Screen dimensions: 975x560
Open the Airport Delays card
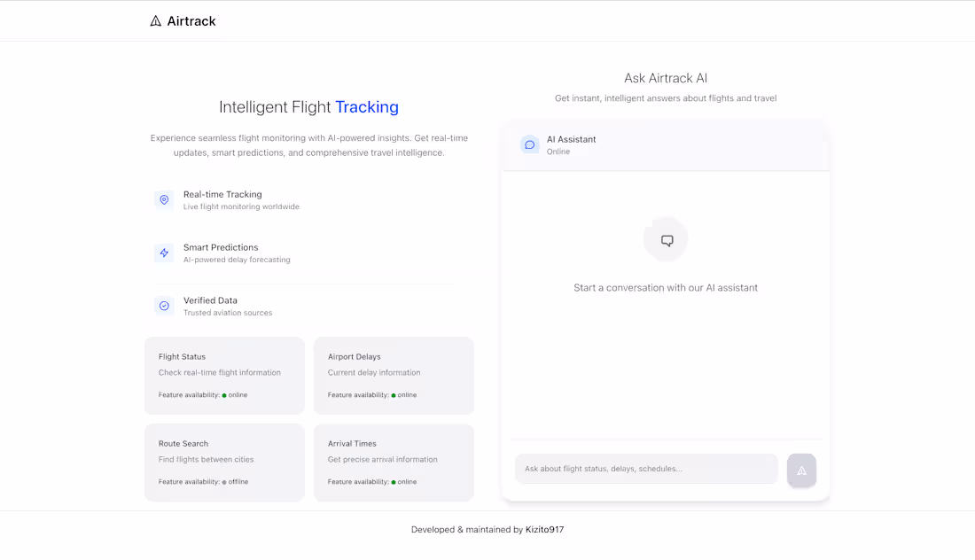pos(394,376)
